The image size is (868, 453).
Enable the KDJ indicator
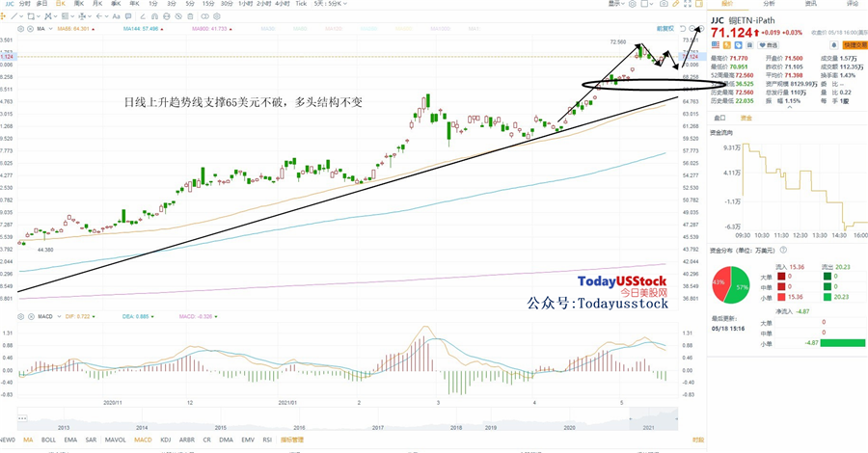[165, 440]
